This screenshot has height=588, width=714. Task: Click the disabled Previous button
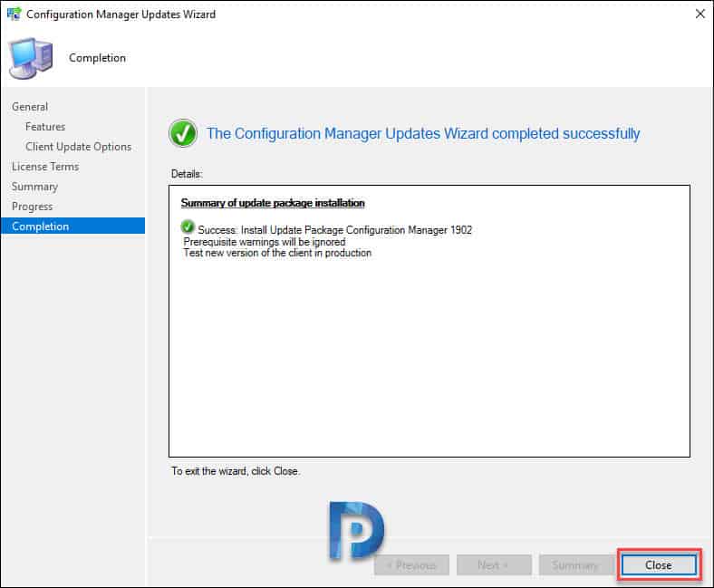411,565
